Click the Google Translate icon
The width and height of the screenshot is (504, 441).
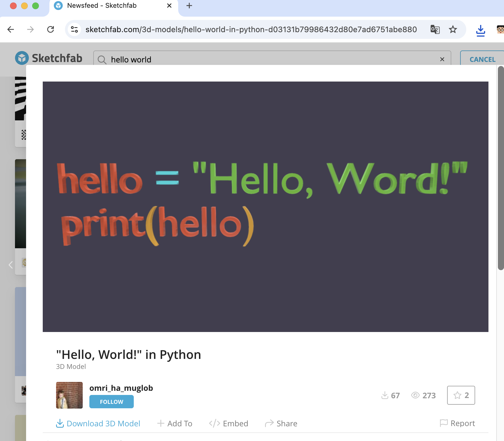click(435, 29)
